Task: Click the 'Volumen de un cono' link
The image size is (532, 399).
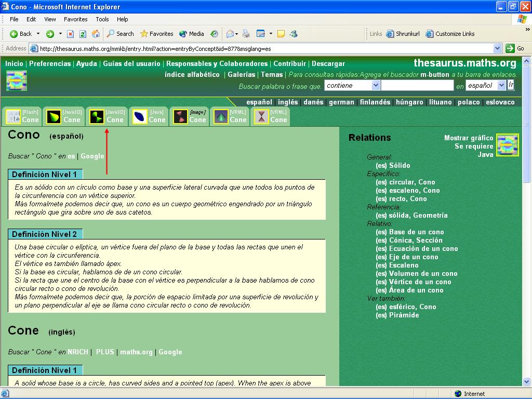Action: (x=423, y=273)
